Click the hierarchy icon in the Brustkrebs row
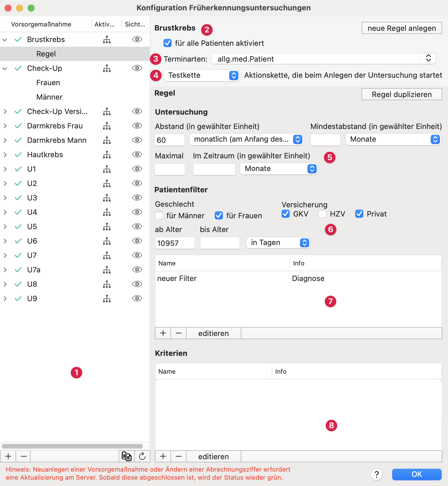The height and width of the screenshot is (486, 448). pos(107,39)
